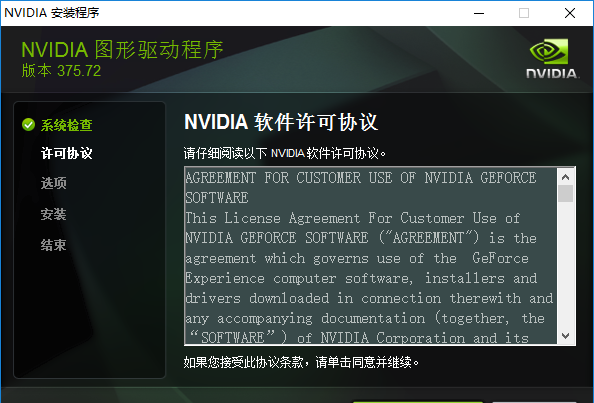
Task: Click the version label 版本 375.72
Action: (x=61, y=71)
